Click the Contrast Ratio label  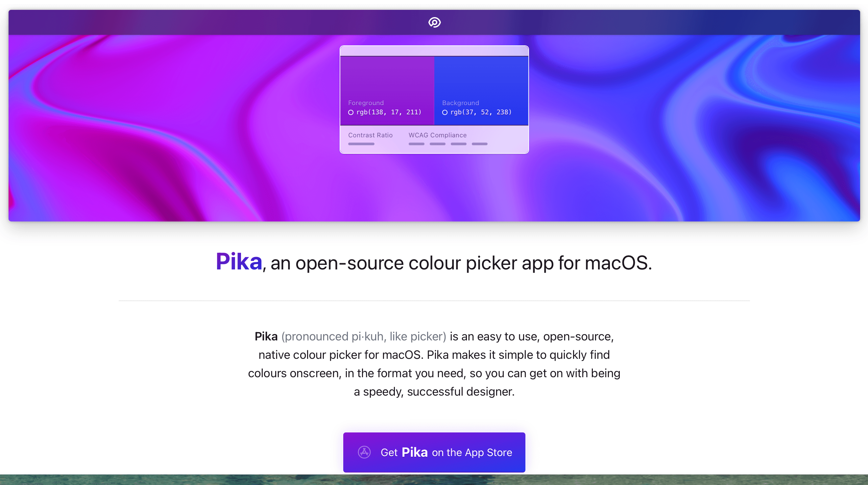click(370, 135)
